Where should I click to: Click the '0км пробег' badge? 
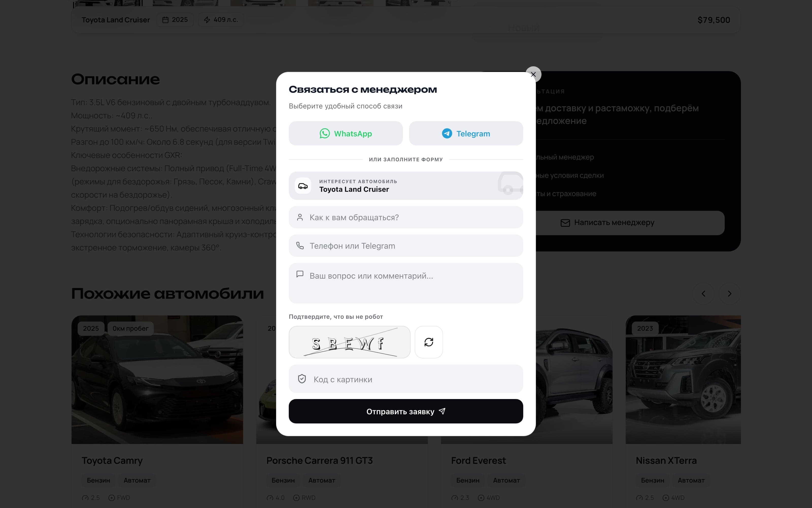click(130, 328)
